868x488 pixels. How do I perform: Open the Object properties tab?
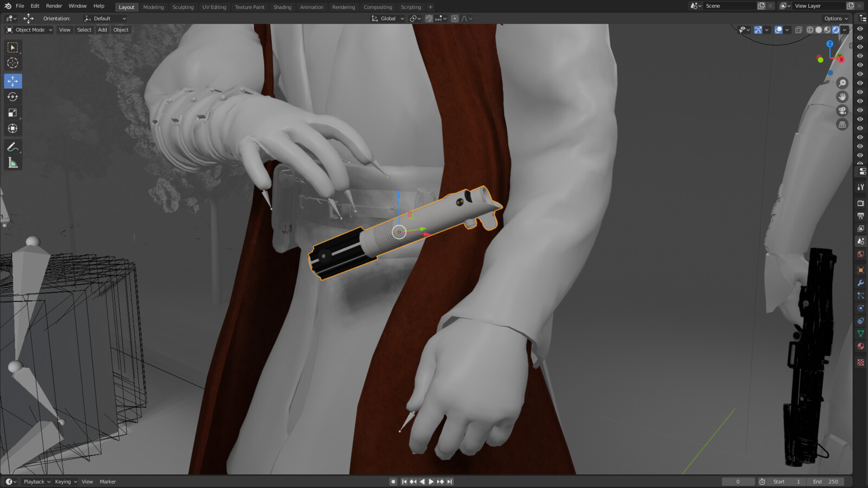860,270
